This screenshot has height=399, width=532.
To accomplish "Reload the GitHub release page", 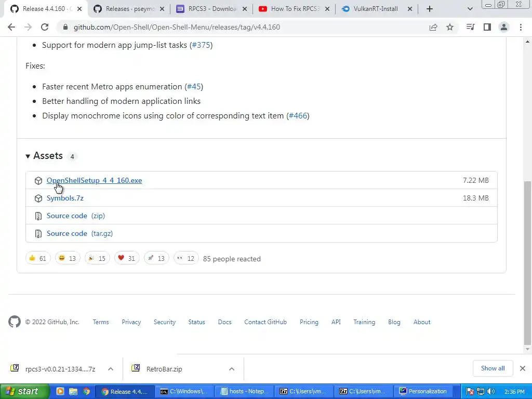I will click(x=45, y=27).
